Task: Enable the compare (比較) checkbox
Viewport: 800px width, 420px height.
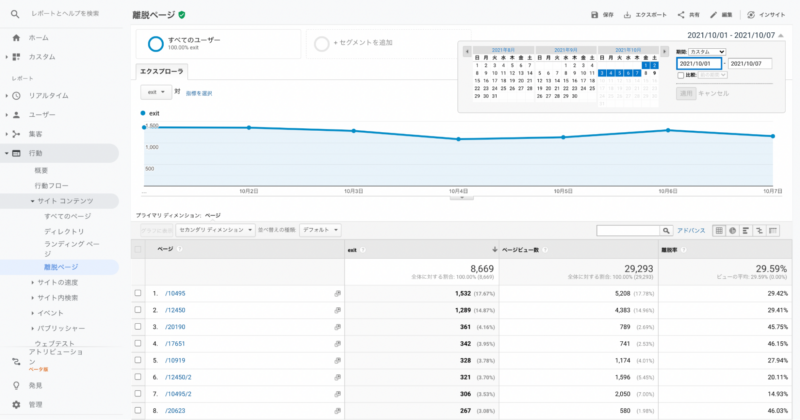Action: (x=681, y=75)
